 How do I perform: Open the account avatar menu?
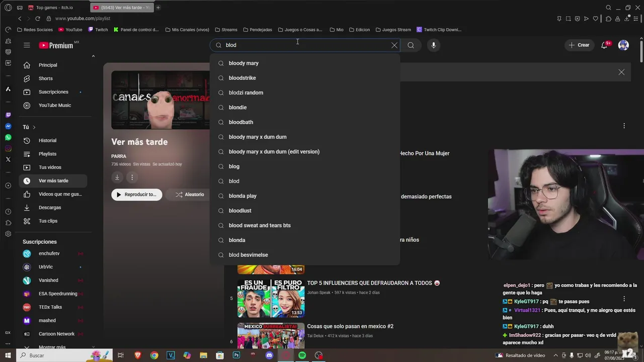pyautogui.click(x=623, y=45)
